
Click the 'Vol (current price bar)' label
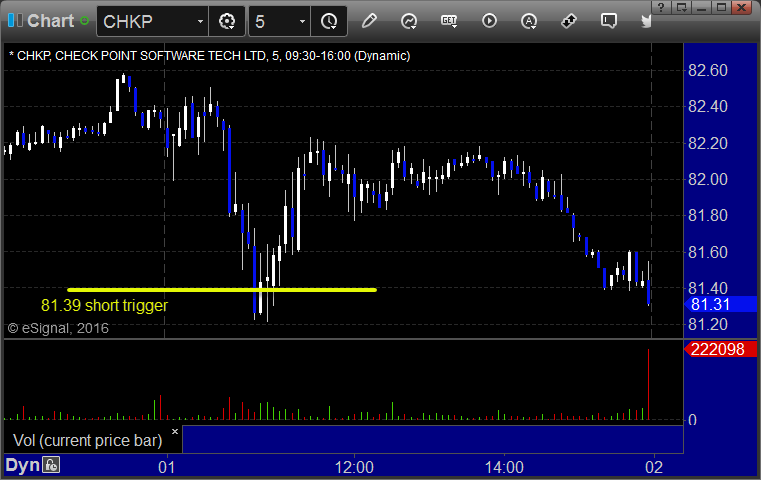tap(87, 440)
